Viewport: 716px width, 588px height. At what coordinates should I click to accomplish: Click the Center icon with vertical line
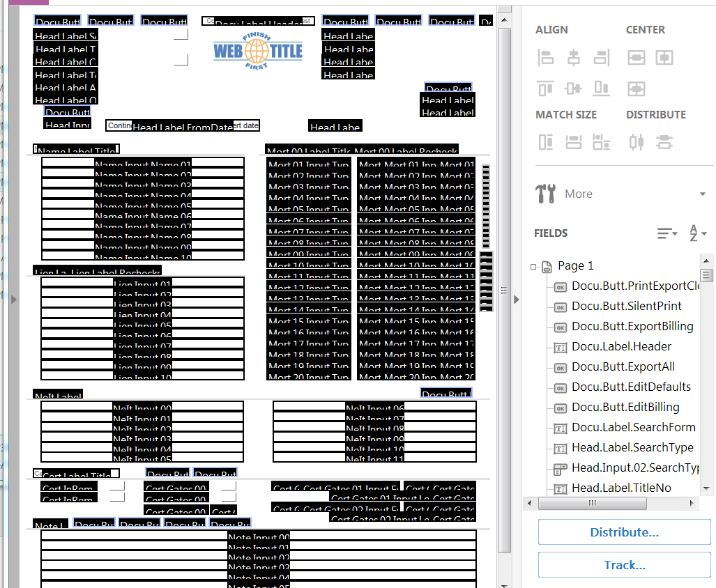(664, 58)
